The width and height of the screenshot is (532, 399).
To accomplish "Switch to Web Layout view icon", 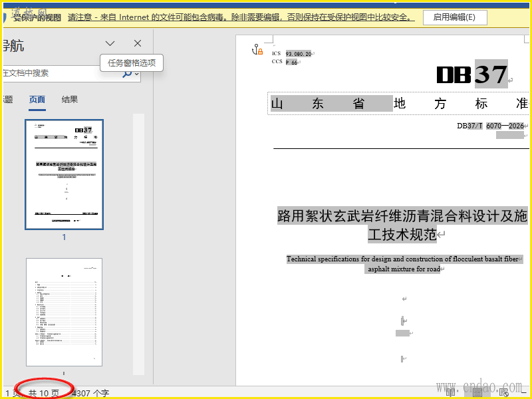I will [503, 393].
